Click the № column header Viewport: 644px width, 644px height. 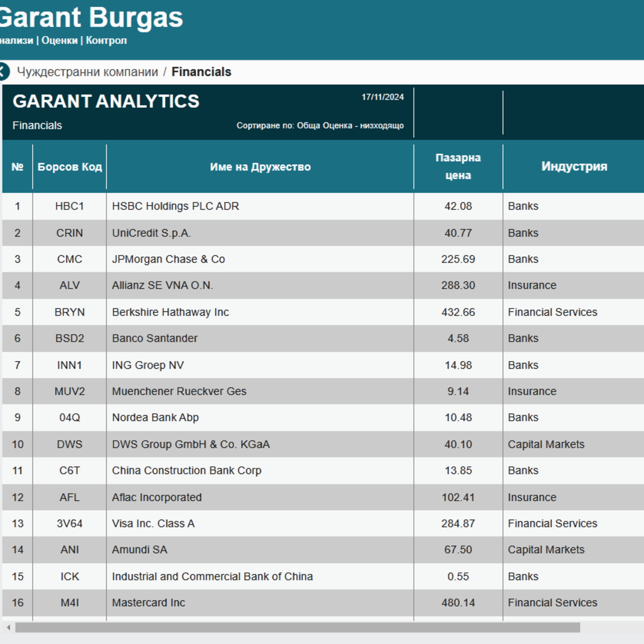pyautogui.click(x=17, y=167)
